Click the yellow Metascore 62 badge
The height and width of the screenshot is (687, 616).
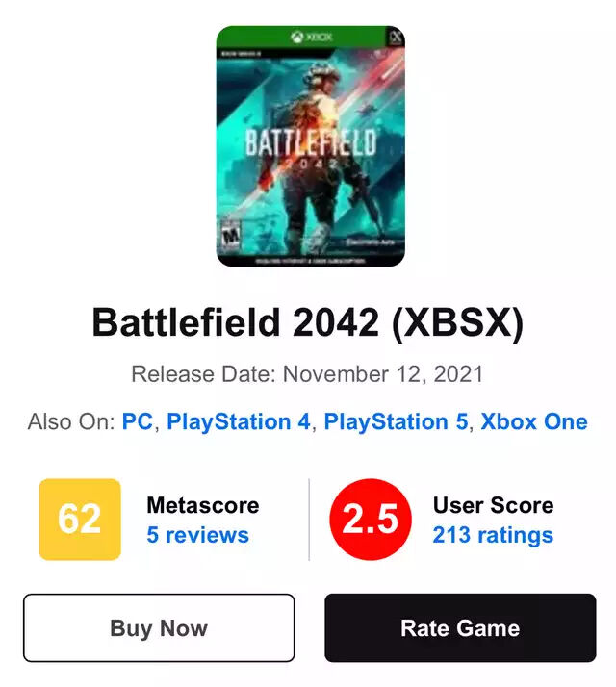[x=80, y=519]
